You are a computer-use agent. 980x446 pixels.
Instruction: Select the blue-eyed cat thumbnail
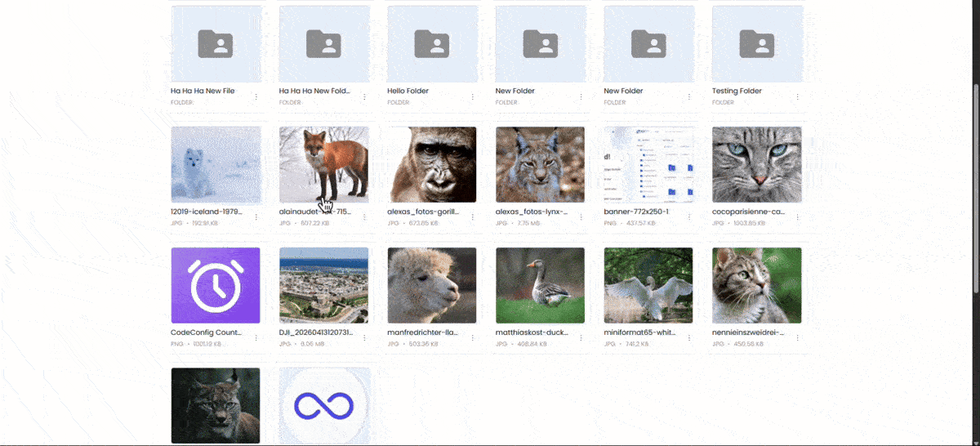pyautogui.click(x=757, y=164)
